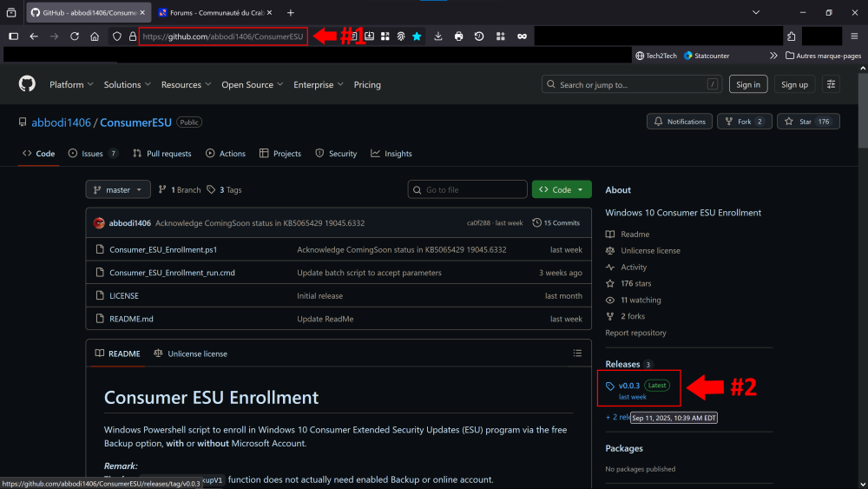Expand the Open Source navigation menu
Viewport: 868px width, 489px height.
pyautogui.click(x=252, y=84)
